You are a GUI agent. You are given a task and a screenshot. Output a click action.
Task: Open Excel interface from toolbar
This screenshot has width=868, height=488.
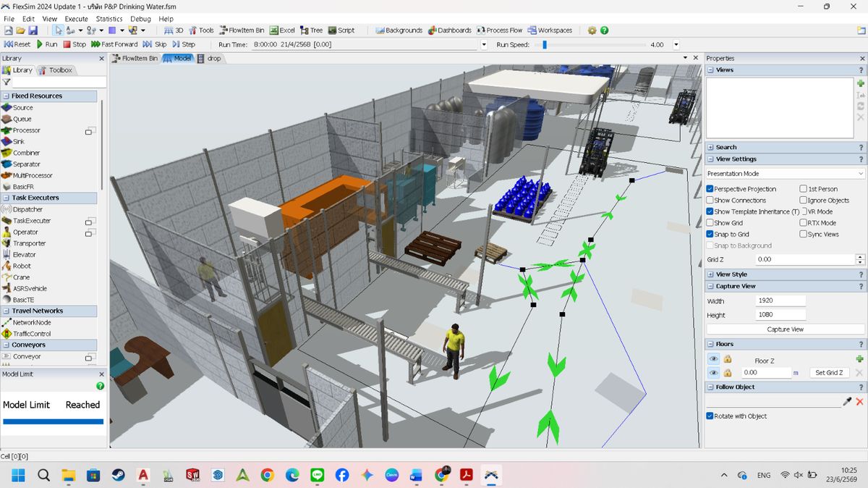[282, 30]
